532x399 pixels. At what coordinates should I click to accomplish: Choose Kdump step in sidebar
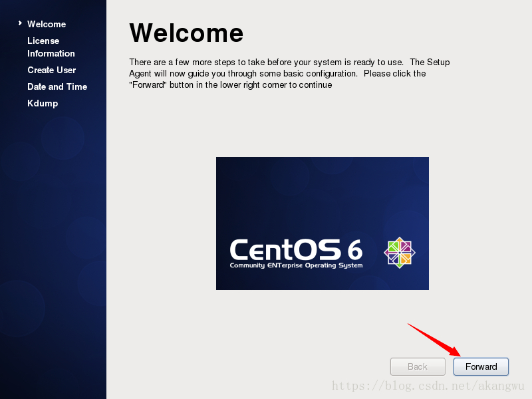pyautogui.click(x=43, y=103)
